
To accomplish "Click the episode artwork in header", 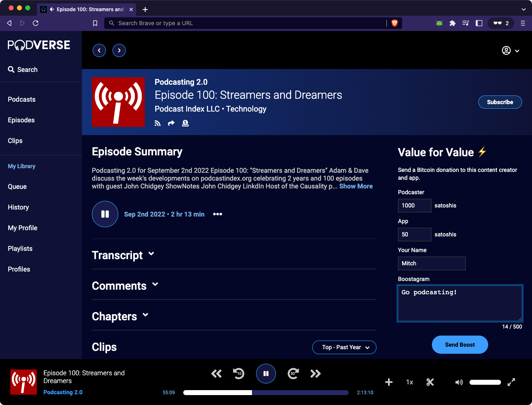I will click(118, 102).
